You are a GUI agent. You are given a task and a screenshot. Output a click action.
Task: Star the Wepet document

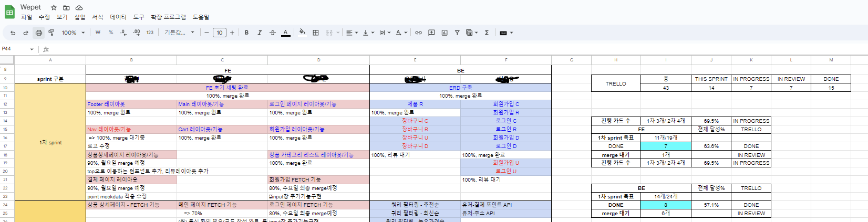coord(54,8)
